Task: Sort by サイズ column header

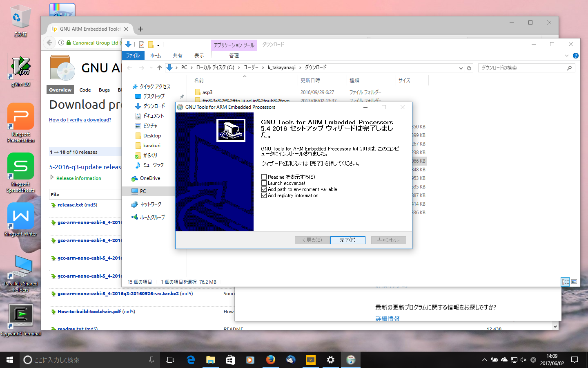Action: 404,81
